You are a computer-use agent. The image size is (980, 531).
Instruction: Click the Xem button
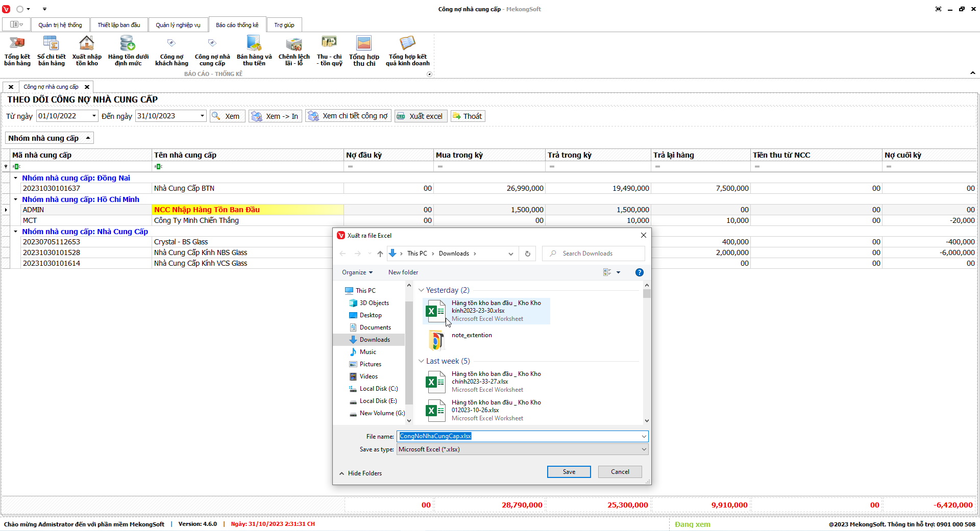(228, 116)
